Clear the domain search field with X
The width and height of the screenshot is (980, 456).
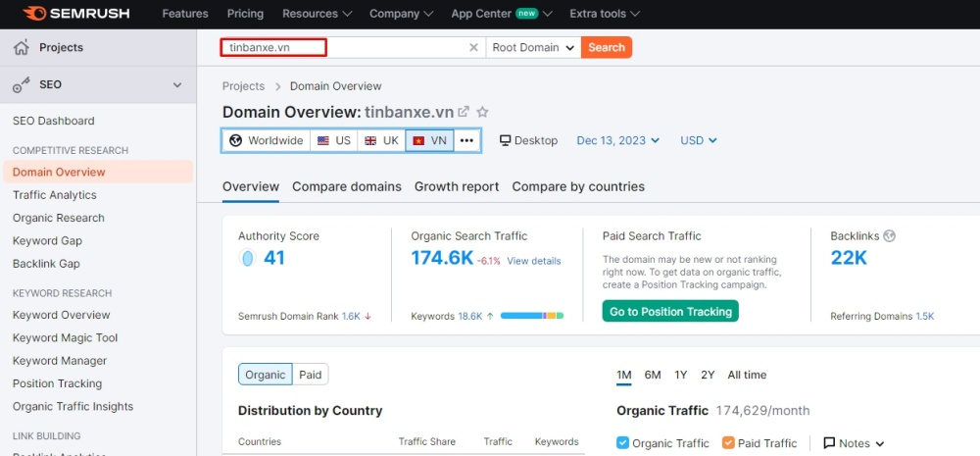coord(473,47)
